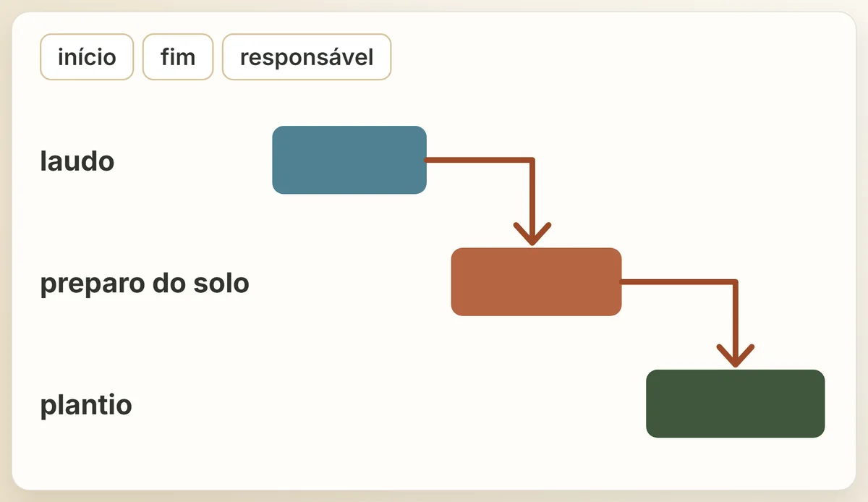This screenshot has width=868, height=502.
Task: Click the dark green plantio bar
Action: point(735,404)
